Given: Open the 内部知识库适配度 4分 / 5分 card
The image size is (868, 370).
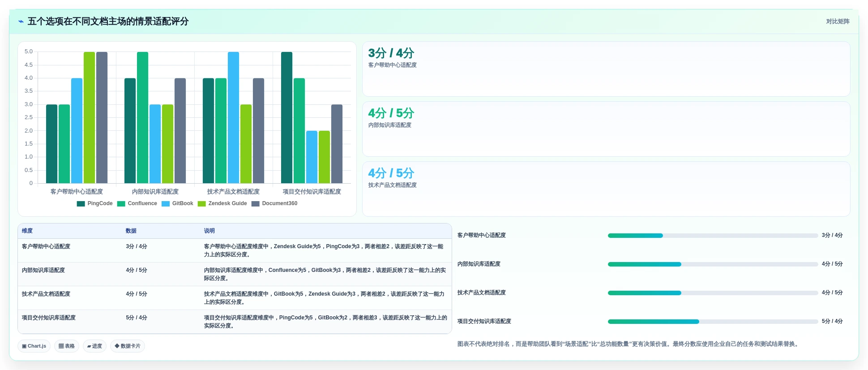Looking at the screenshot, I should click(606, 129).
